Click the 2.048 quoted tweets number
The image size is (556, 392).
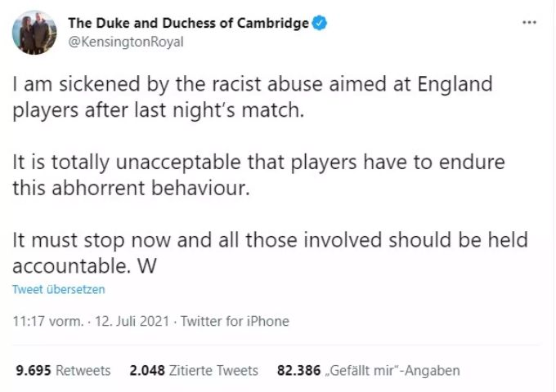click(147, 371)
